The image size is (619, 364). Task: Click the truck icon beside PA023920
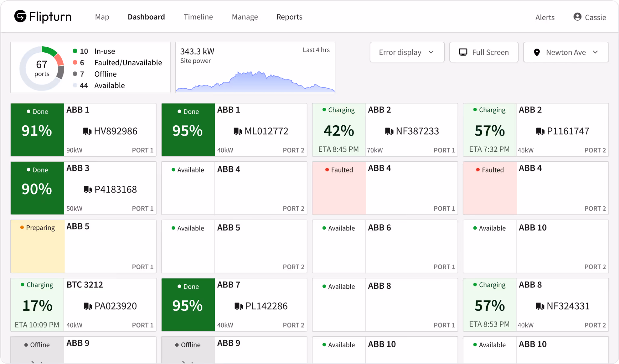[x=88, y=306]
